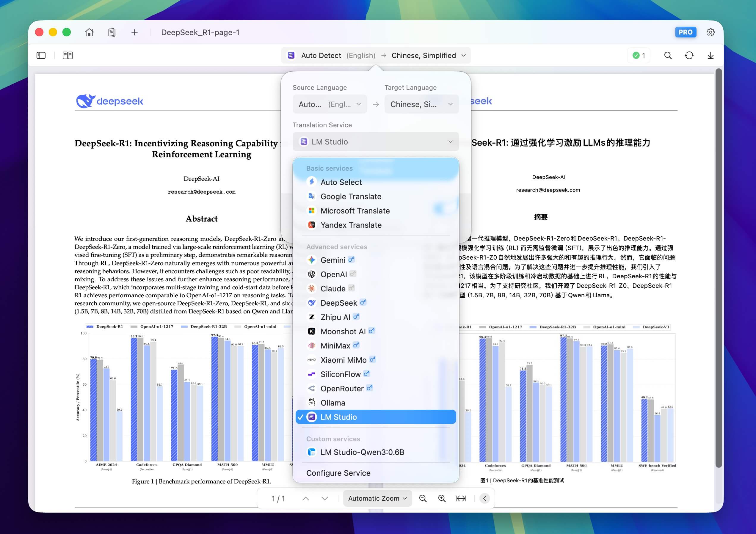
Task: Open the Auto Detect to Chinese language bar
Action: (x=376, y=55)
